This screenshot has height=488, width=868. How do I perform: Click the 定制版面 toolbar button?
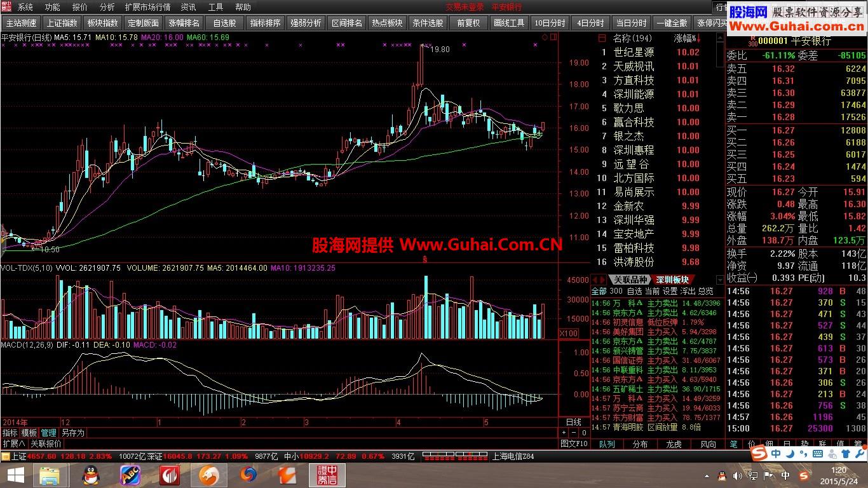[144, 23]
